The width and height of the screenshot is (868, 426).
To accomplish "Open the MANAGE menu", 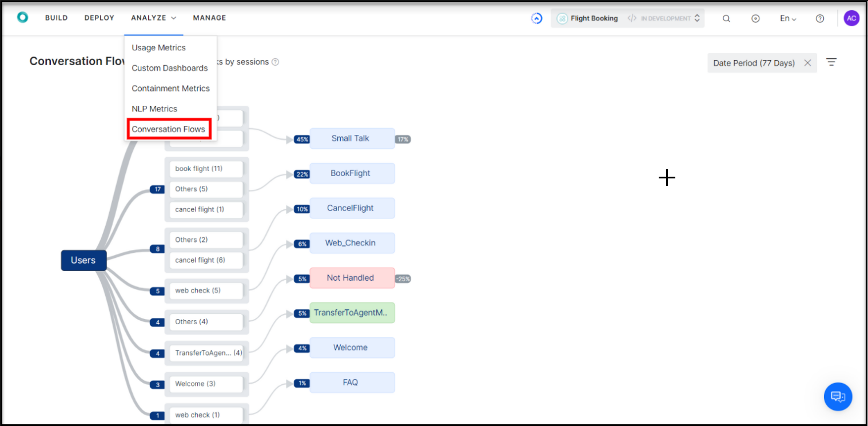I will tap(209, 18).
